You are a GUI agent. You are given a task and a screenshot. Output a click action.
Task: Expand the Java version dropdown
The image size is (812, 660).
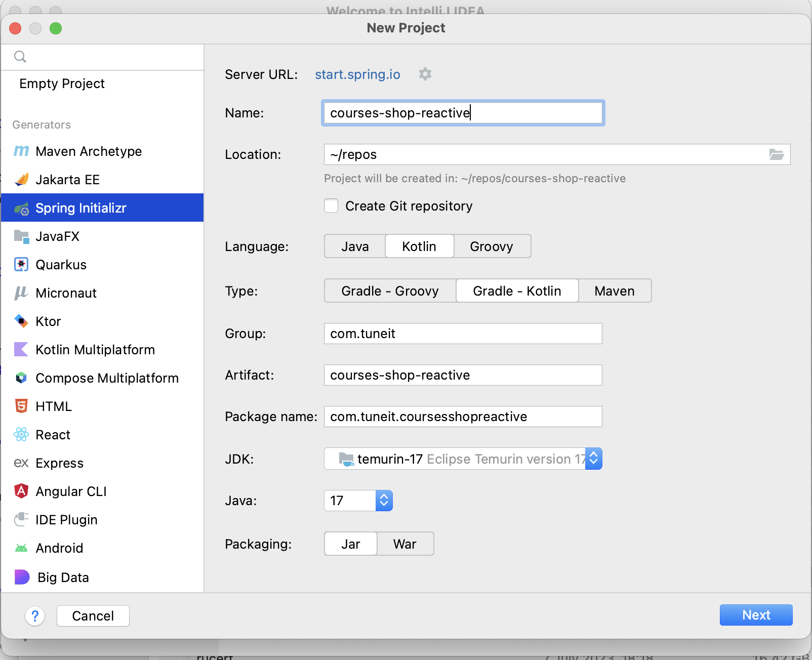pos(384,501)
